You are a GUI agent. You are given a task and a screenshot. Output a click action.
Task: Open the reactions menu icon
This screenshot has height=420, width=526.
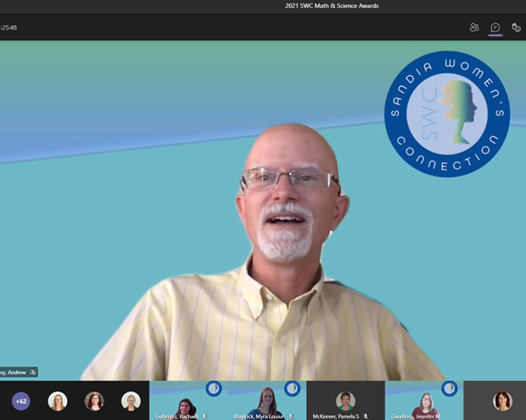pos(516,27)
